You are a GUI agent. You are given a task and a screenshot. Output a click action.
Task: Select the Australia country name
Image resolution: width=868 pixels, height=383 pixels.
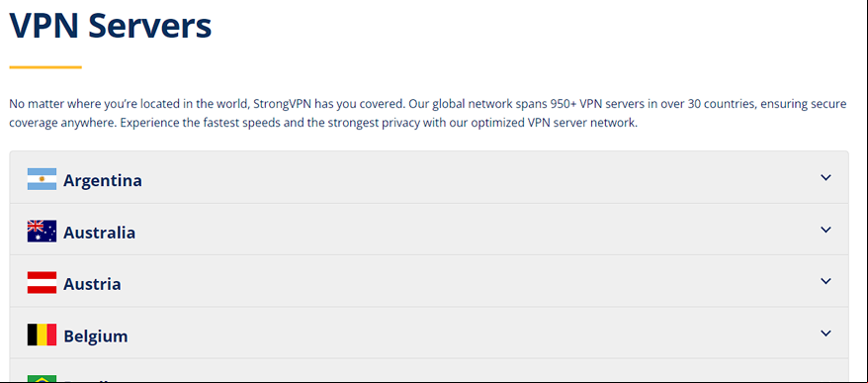point(99,233)
